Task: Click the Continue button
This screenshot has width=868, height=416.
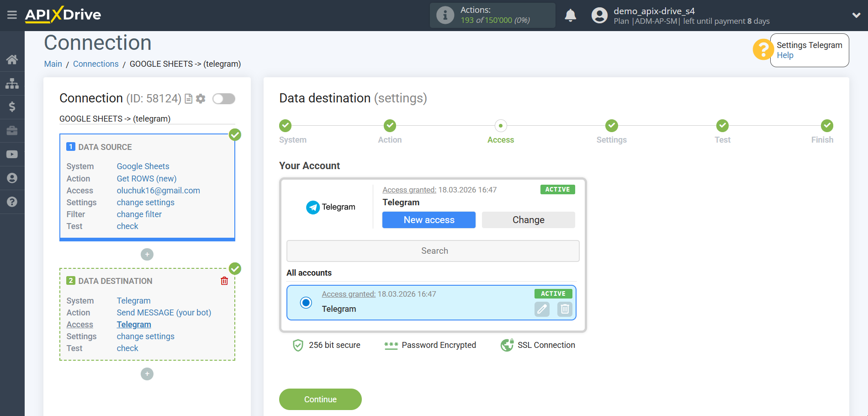Action: point(320,399)
